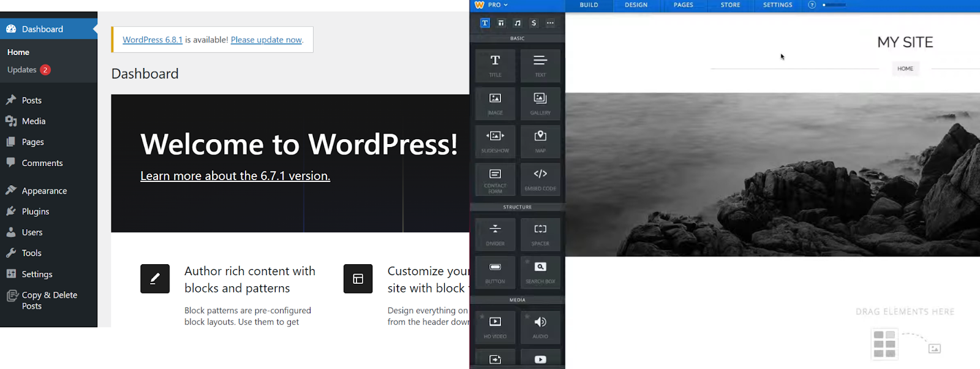Select the Text element in Weebly panel
Screen dimensions: 980x369
(x=540, y=66)
